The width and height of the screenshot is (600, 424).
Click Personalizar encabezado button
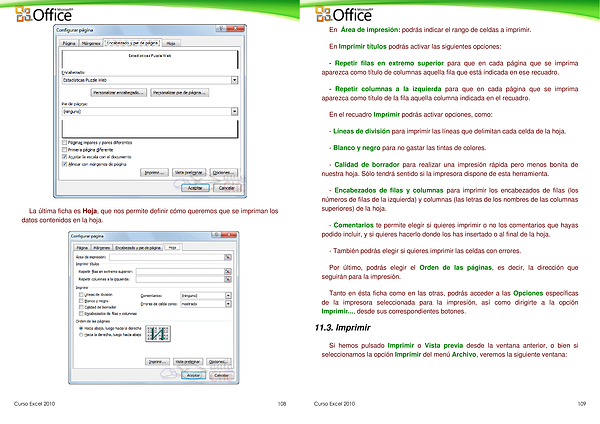(x=119, y=93)
